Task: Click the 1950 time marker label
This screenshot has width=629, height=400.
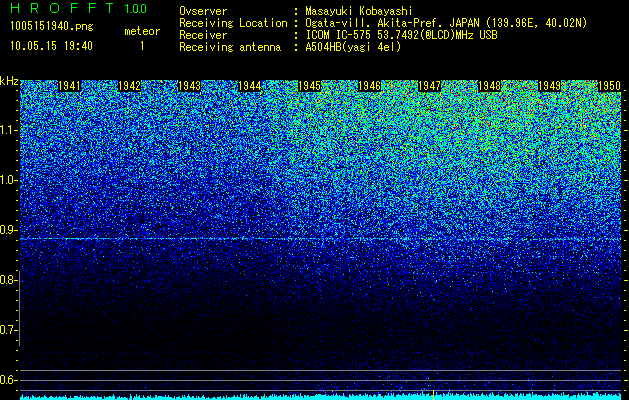Action: [x=609, y=86]
